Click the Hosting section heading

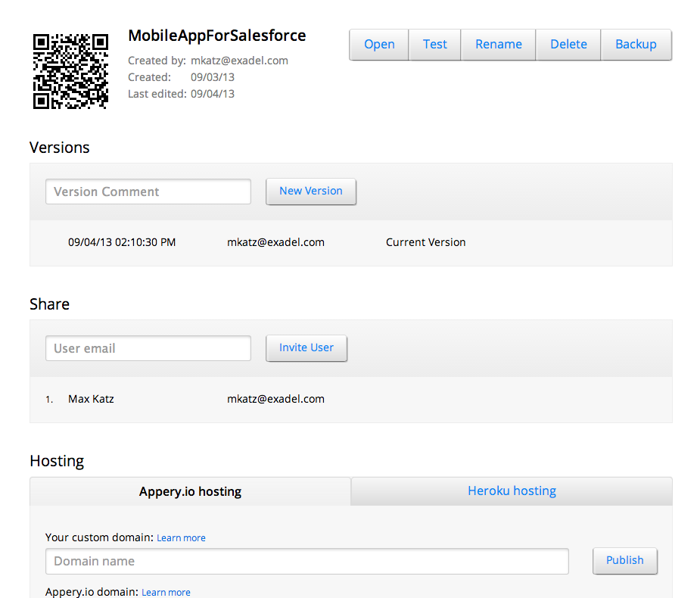(x=57, y=461)
